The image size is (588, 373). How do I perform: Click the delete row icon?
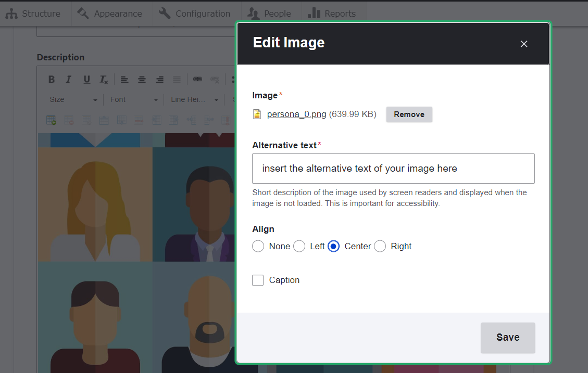139,120
